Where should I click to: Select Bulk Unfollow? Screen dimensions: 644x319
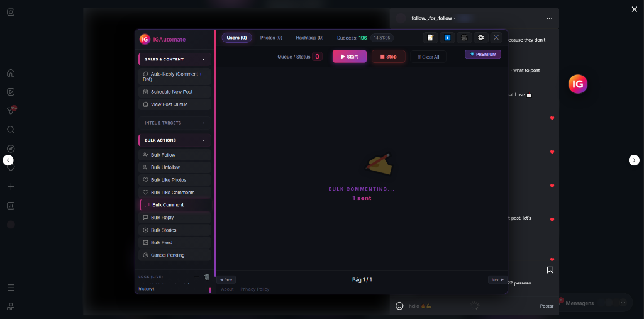[175, 167]
